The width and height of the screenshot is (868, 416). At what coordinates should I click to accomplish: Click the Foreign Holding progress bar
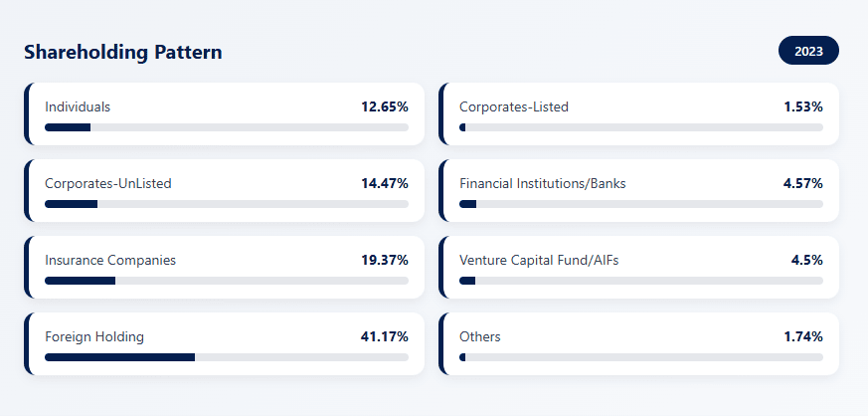pyautogui.click(x=227, y=357)
